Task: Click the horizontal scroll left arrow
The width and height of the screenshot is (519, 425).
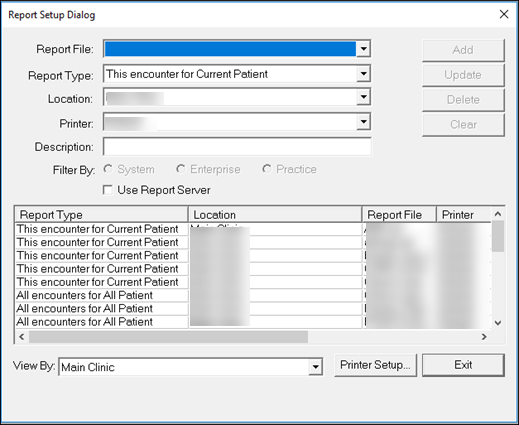Action: pyautogui.click(x=22, y=337)
